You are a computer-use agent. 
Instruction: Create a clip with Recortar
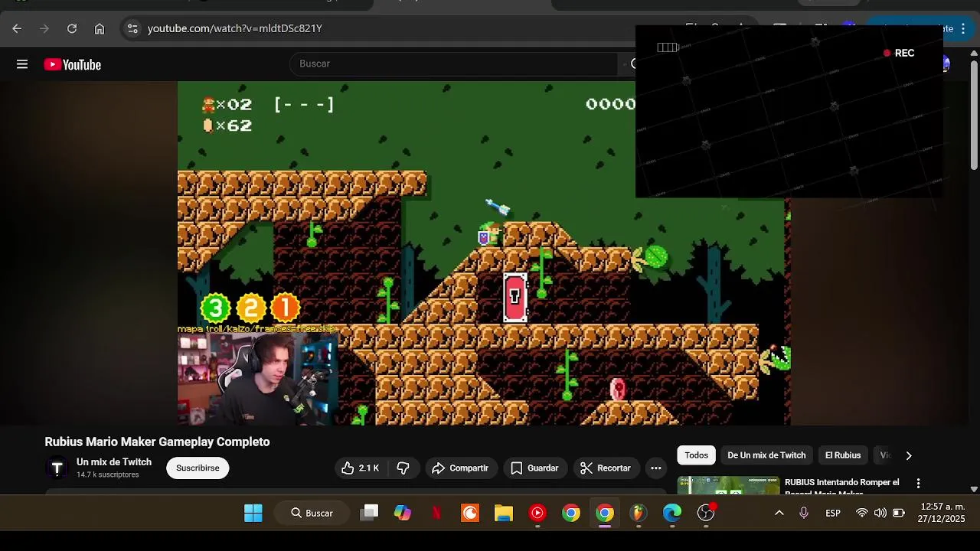coord(606,468)
